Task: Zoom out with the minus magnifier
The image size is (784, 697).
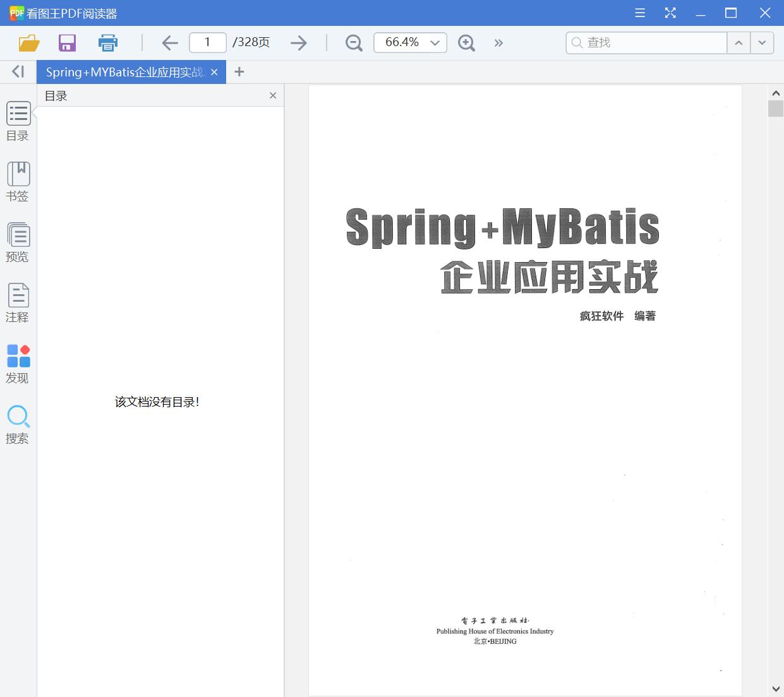Action: pos(354,43)
